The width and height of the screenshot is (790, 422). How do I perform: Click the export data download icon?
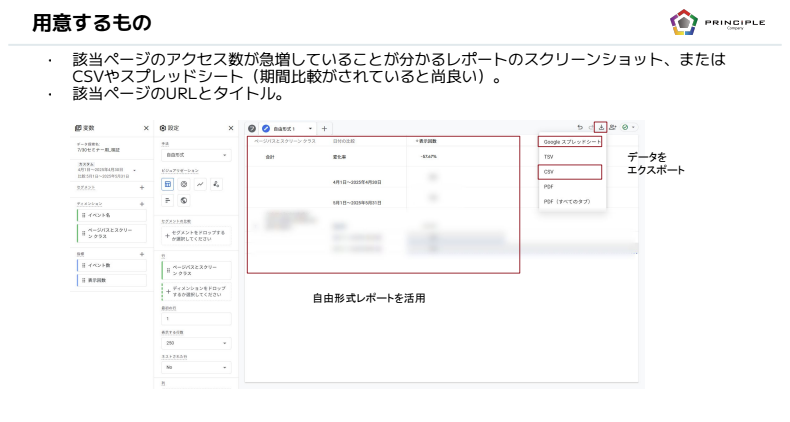click(600, 128)
